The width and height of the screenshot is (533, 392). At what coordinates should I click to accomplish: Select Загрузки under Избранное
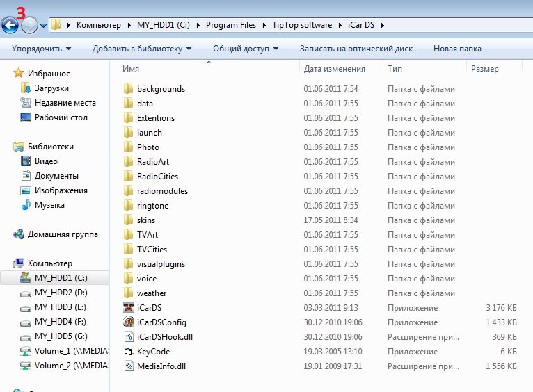[51, 88]
